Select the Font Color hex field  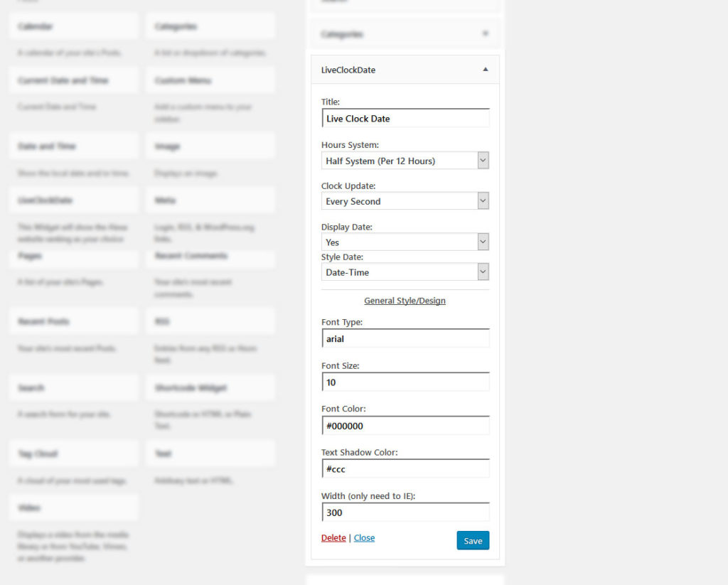pos(405,426)
